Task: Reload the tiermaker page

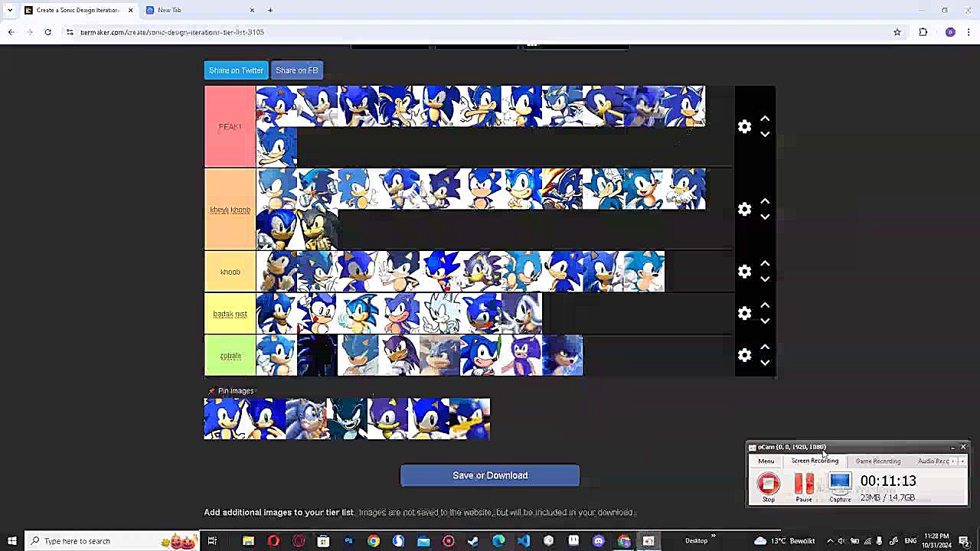Action: tap(47, 32)
